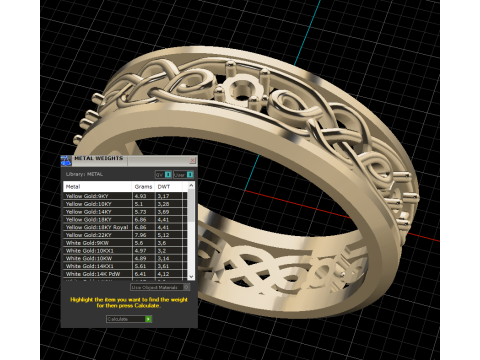Select the Yellow Gold:14KY row
The width and height of the screenshot is (480, 360).
coord(125,212)
